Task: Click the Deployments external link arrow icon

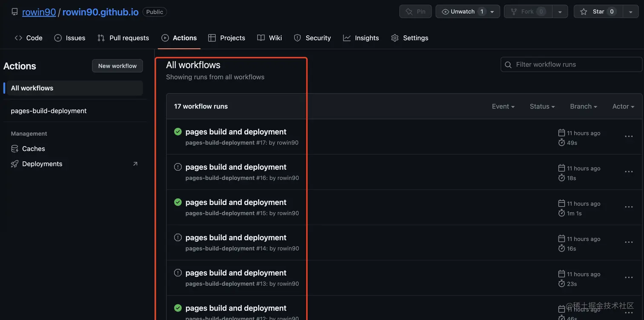Action: click(135, 164)
